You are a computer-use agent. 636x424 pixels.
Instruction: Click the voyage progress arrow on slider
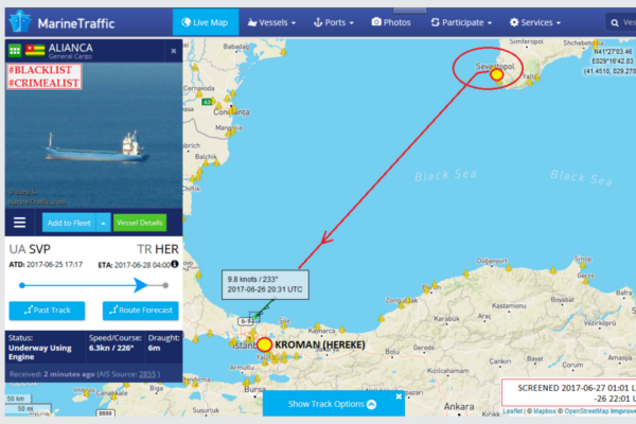point(140,285)
